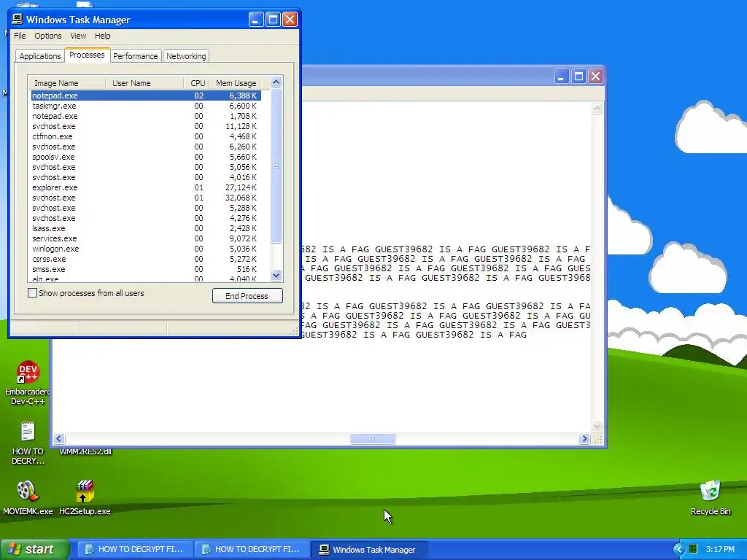Select the spoolsv.exe process row
The image size is (747, 560).
point(146,157)
